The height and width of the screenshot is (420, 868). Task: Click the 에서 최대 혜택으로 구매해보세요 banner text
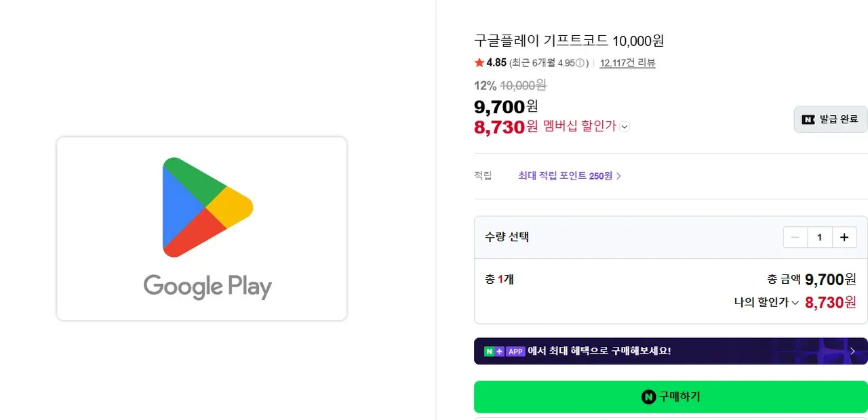point(599,351)
